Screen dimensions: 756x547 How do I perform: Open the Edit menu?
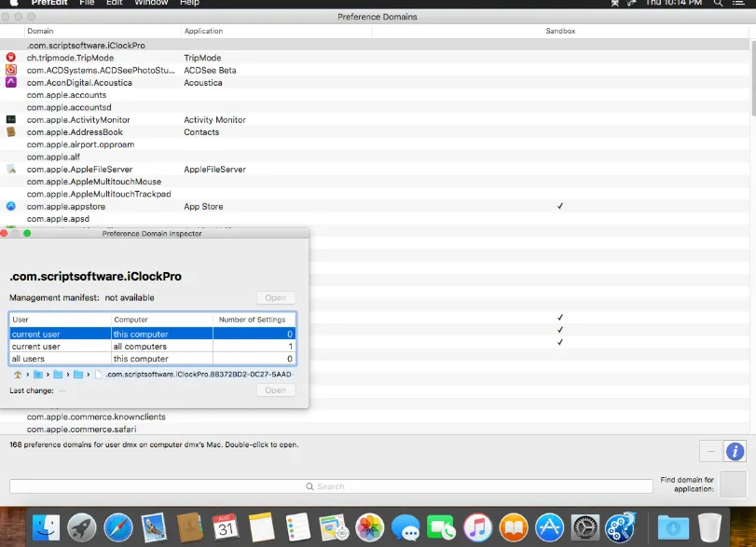coord(115,3)
